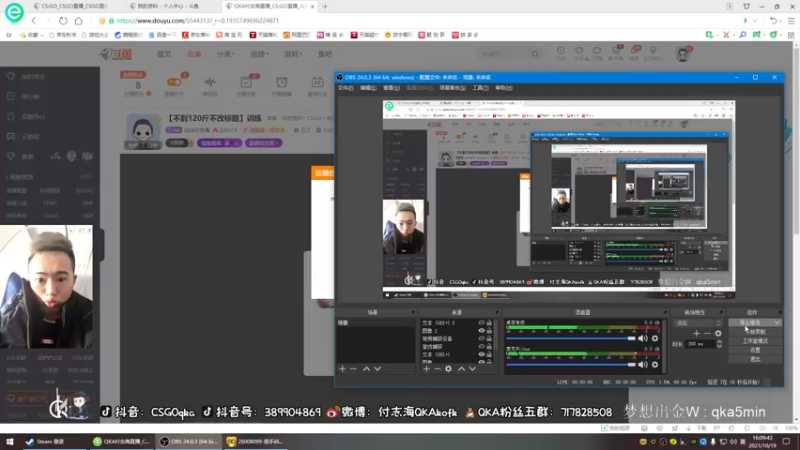This screenshot has height=450, width=800.
Task: Add a new source in OBS
Action: point(427,368)
